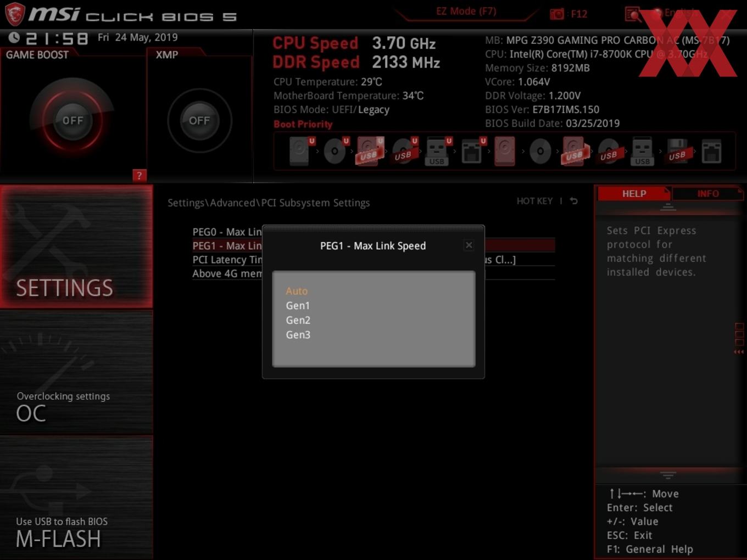747x560 pixels.
Task: Click the DDR Speed 2133 MHz value
Action: pyautogui.click(x=406, y=62)
